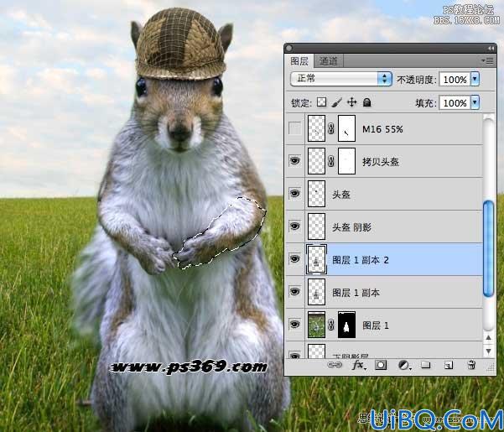Viewport: 504px width, 432px height.
Task: Toggle lock image pixels brush icon
Action: [336, 102]
